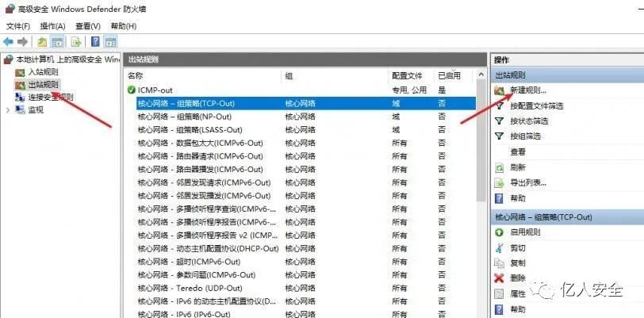This screenshot has height=318, width=644.
Task: Click 按组筛选 in the actions pane
Action: coord(525,136)
